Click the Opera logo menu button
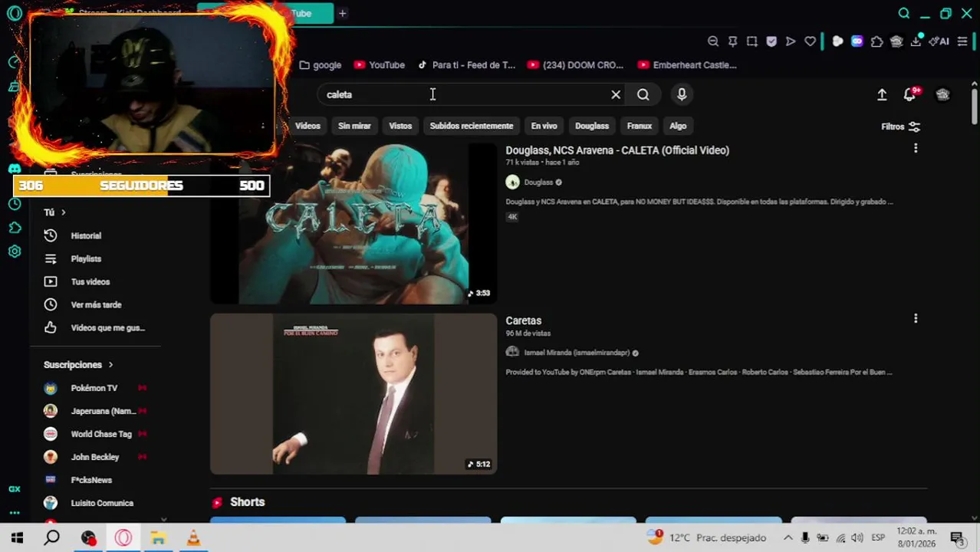The width and height of the screenshot is (980, 552). click(x=15, y=13)
